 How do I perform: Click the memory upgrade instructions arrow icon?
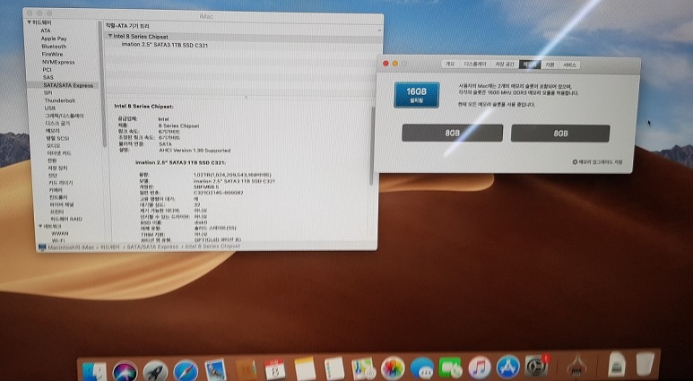click(575, 162)
